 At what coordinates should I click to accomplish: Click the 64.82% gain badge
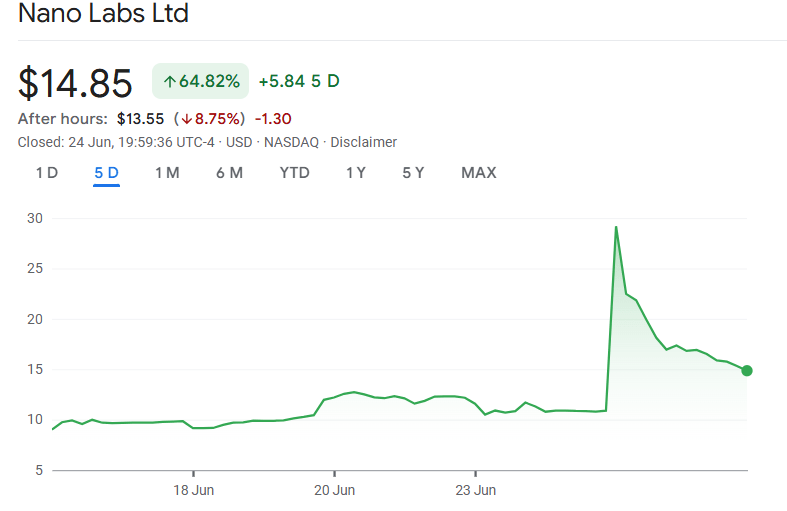pos(200,81)
